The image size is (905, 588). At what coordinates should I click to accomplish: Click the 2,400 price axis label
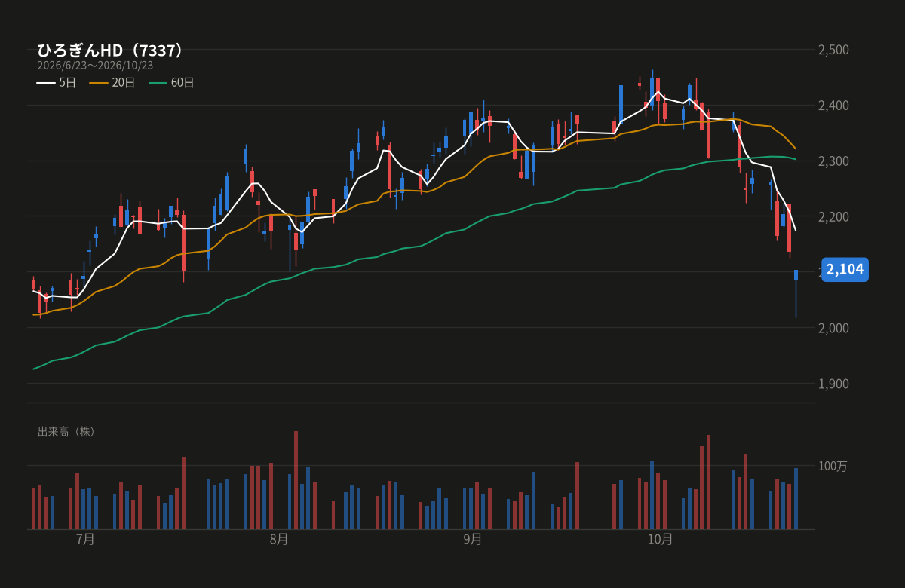coord(834,106)
